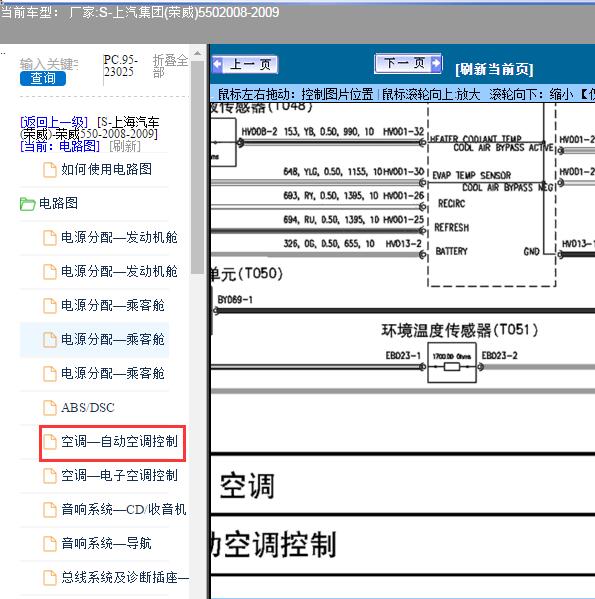Click the 环境温度传感器(T051) label in diagram
The image size is (595, 599).
(x=460, y=330)
